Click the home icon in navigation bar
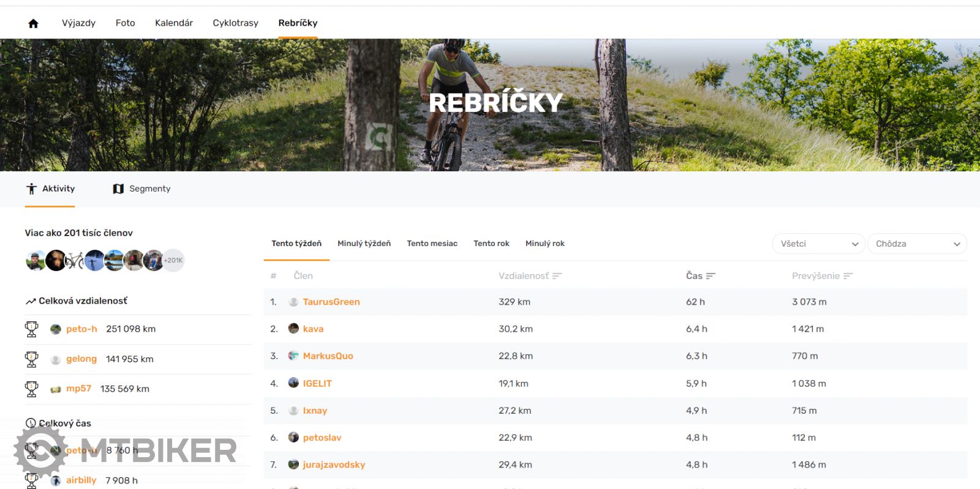This screenshot has height=489, width=980. 33,23
